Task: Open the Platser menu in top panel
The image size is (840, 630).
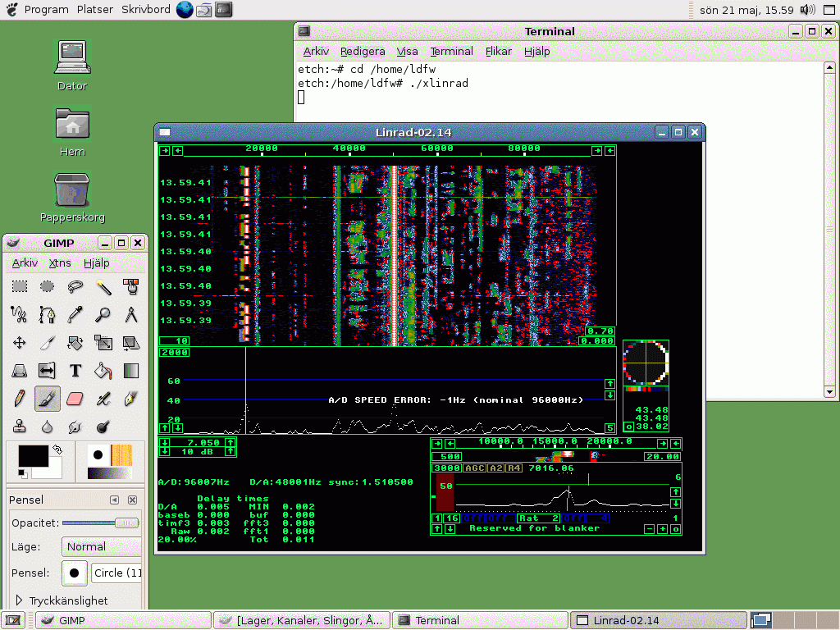Action: point(95,10)
